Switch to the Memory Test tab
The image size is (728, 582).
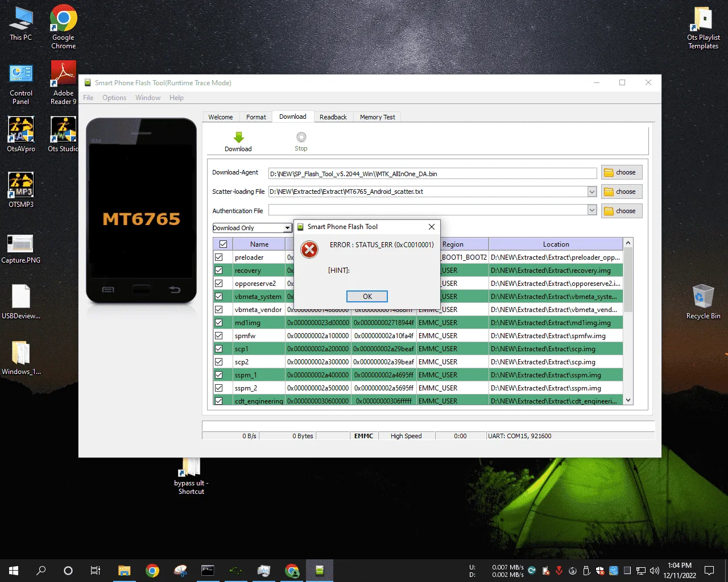(378, 117)
